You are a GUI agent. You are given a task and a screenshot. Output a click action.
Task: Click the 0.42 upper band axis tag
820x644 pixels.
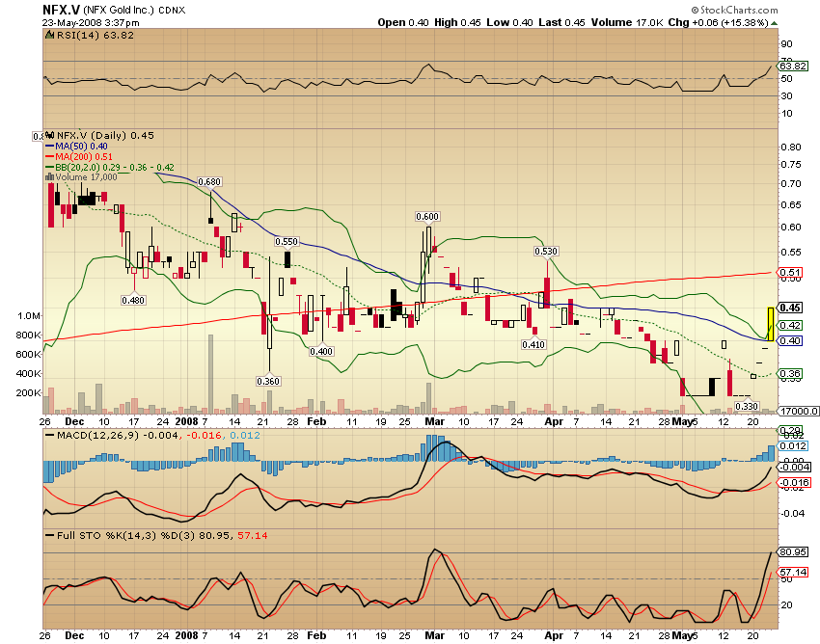(790, 325)
